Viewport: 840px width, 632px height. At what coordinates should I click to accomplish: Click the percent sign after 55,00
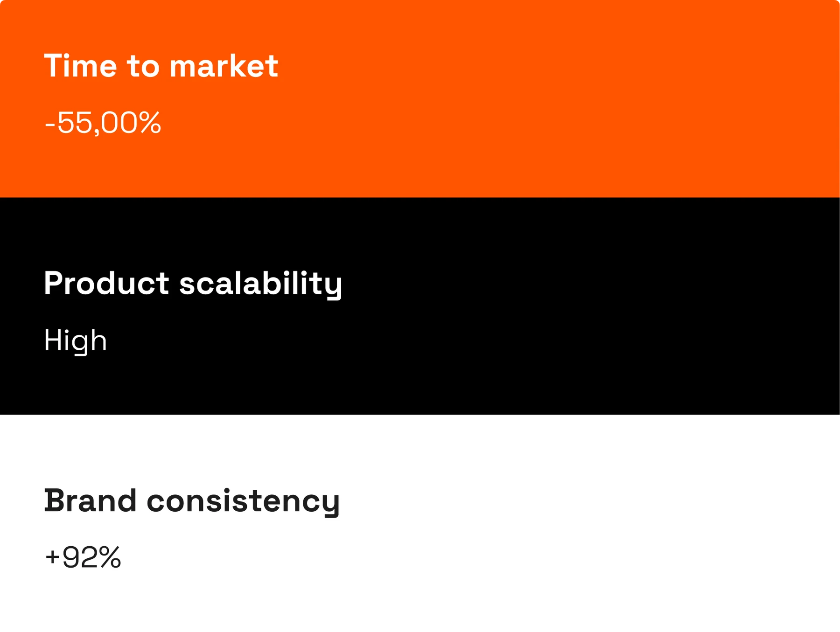150,123
